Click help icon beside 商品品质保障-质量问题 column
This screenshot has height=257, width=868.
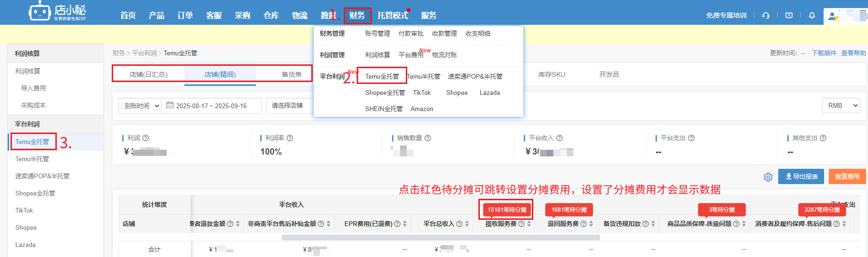(736, 224)
